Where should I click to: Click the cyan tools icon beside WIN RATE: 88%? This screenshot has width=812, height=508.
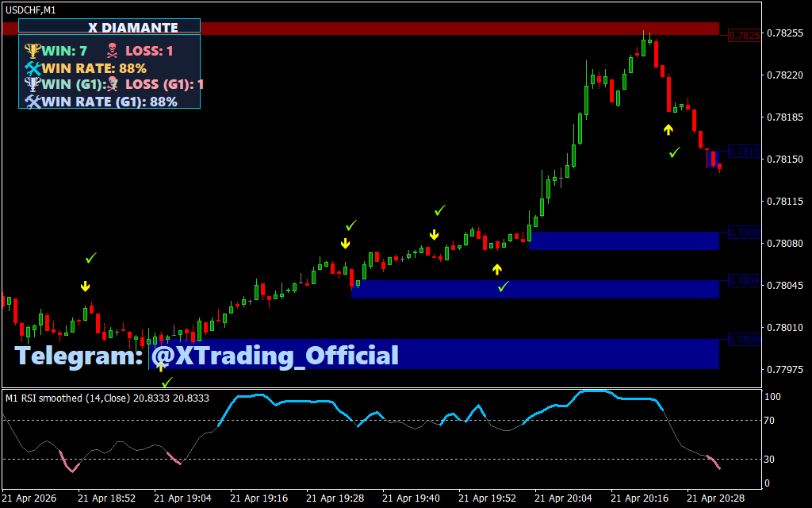tap(33, 68)
